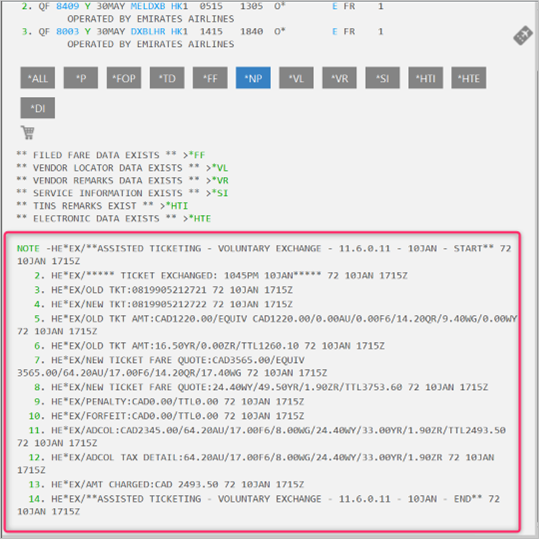Click the DXBLHR city pair link
This screenshot has height=539, width=539.
coord(148,32)
